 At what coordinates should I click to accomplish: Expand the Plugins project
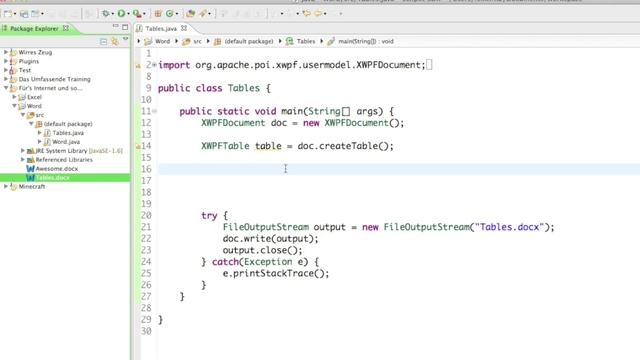coord(6,61)
